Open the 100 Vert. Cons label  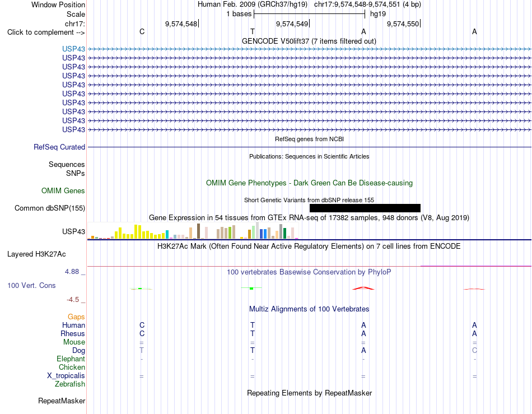tap(31, 285)
